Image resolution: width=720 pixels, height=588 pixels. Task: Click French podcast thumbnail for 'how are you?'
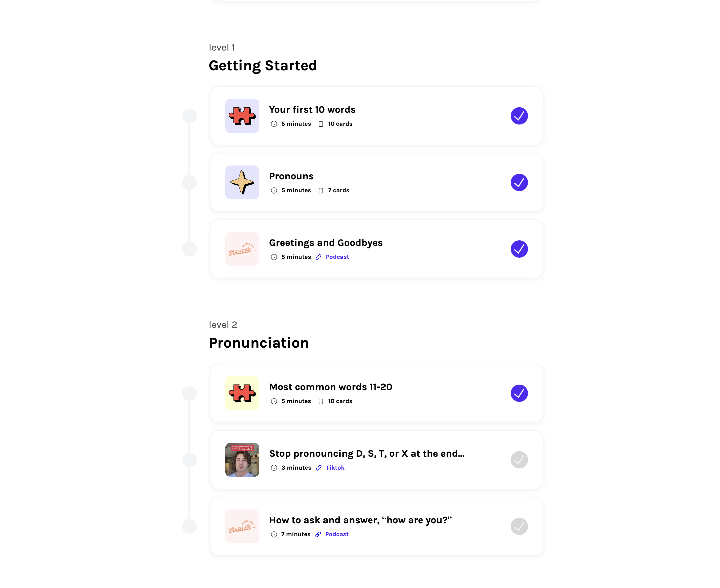click(x=242, y=526)
